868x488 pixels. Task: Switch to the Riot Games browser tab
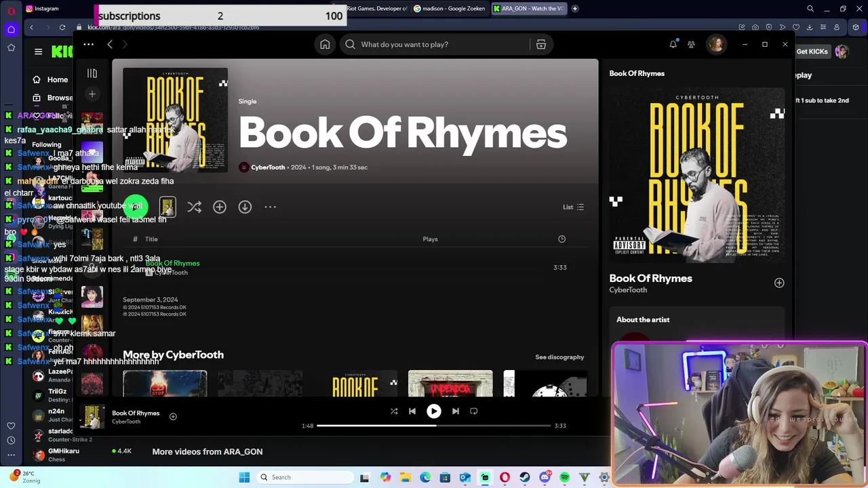[x=377, y=9]
